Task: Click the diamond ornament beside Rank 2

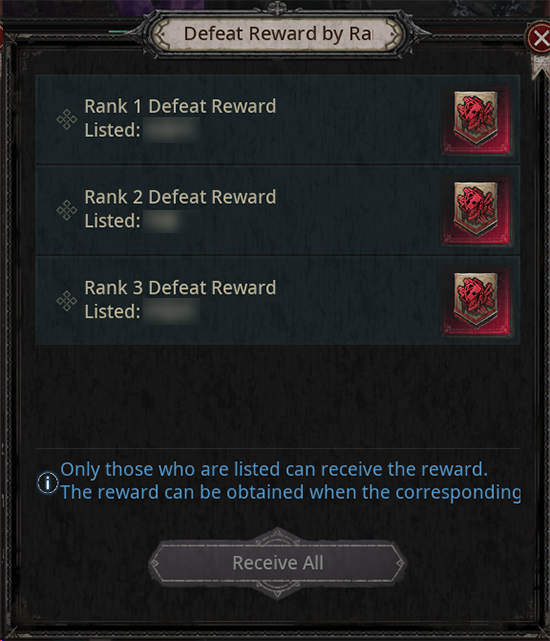Action: [x=67, y=211]
